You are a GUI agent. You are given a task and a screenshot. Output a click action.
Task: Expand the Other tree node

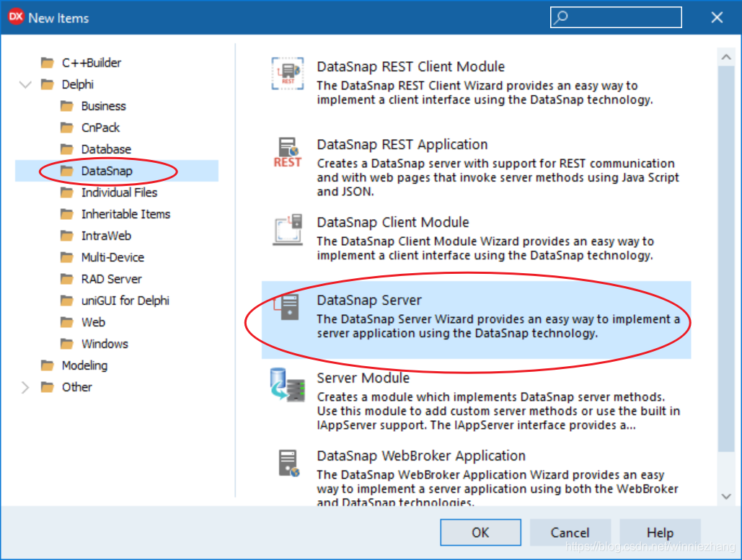[25, 387]
